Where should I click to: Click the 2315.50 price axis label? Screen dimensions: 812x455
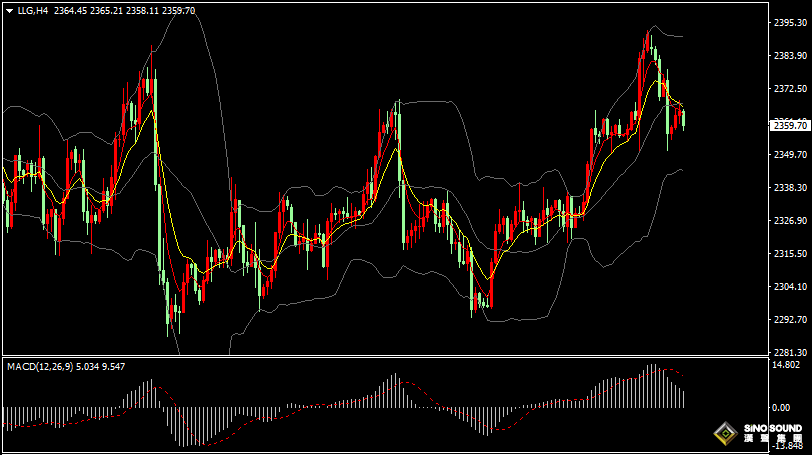[789, 254]
